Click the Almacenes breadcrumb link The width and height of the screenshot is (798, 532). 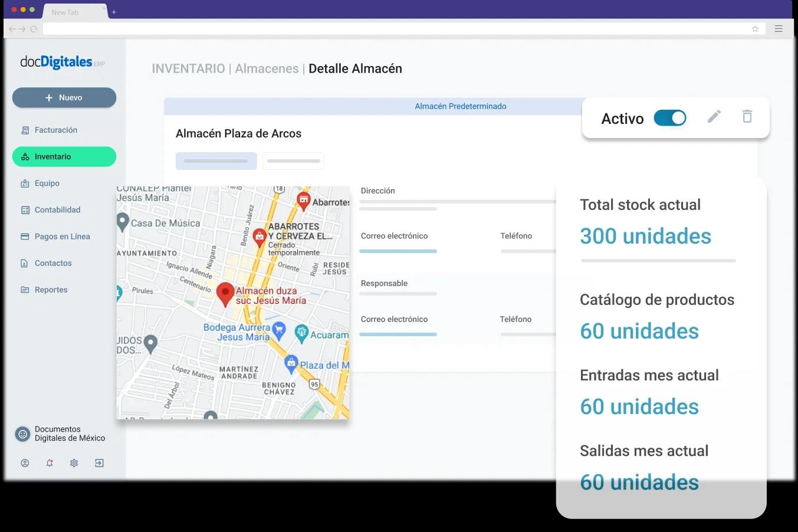[267, 68]
